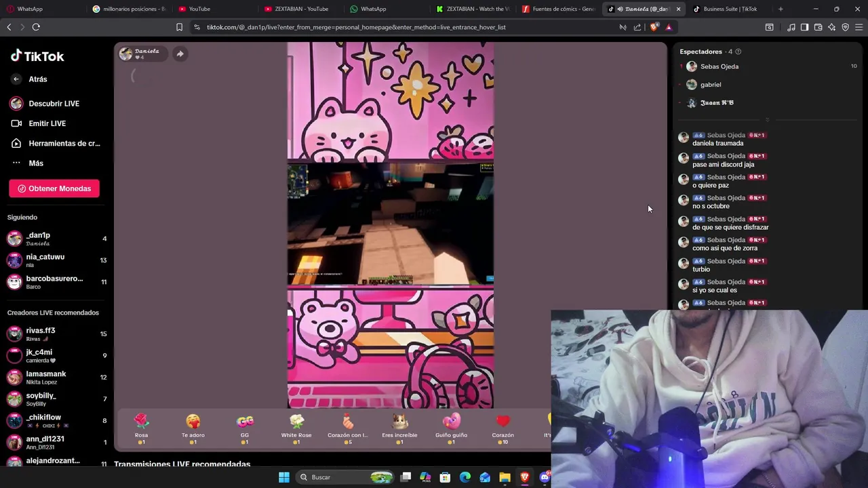Open browser media control music icon
Viewport: 868px width, 488px height.
tap(791, 27)
